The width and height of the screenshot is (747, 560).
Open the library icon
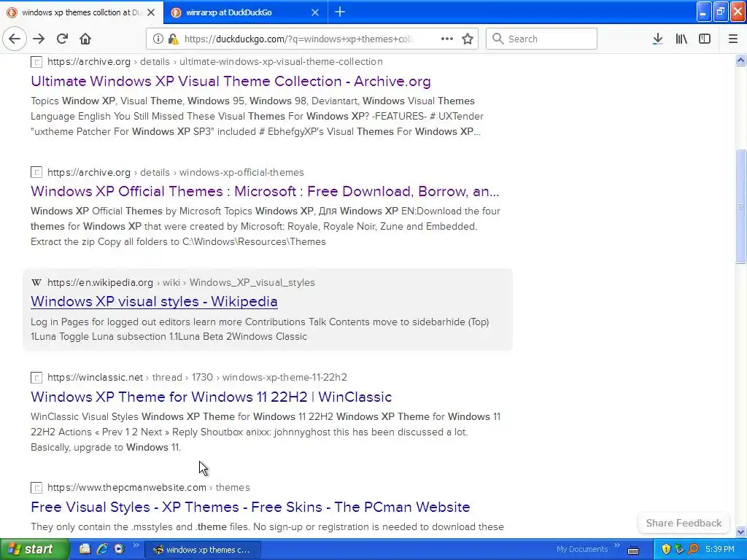coord(681,39)
